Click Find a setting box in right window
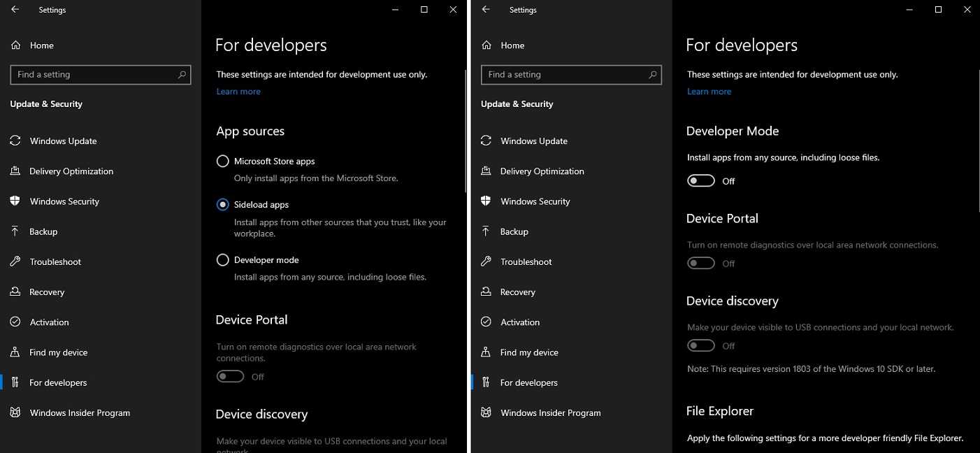Viewport: 980px width, 453px height. tap(571, 75)
